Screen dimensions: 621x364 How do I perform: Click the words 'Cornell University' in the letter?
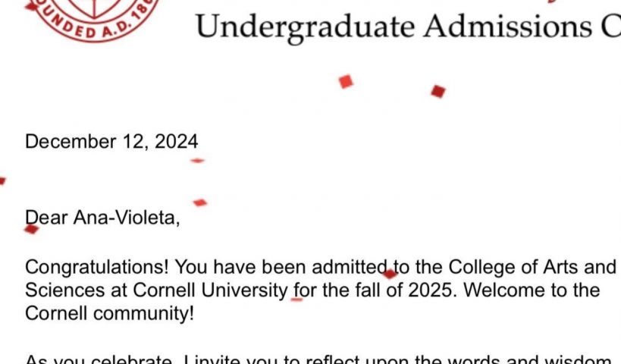[x=210, y=290]
